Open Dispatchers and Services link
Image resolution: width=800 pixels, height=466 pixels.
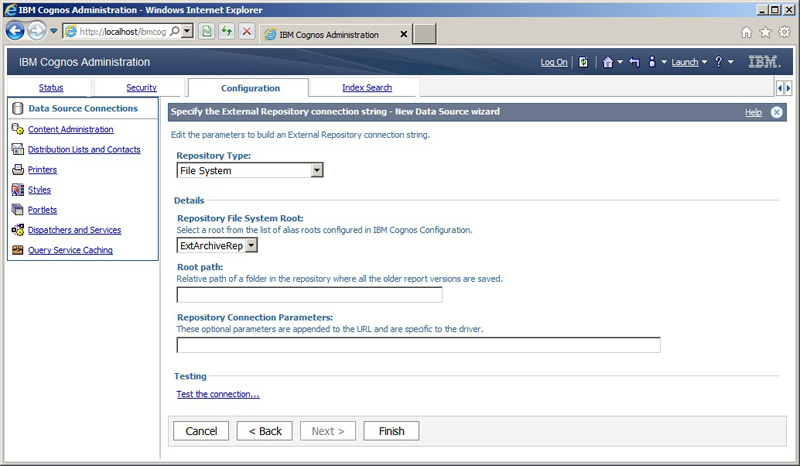coord(74,230)
